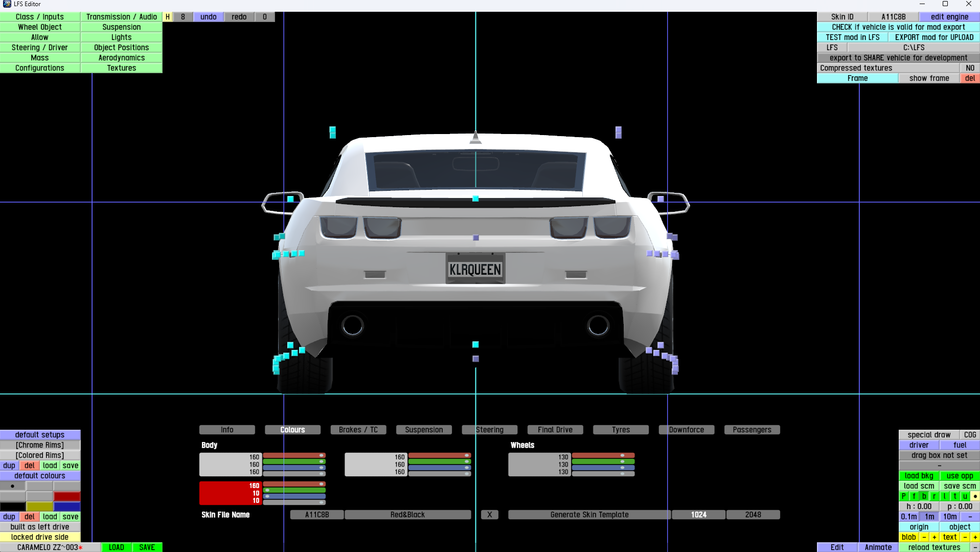Toggle built as left drive
980x552 pixels.
40,527
